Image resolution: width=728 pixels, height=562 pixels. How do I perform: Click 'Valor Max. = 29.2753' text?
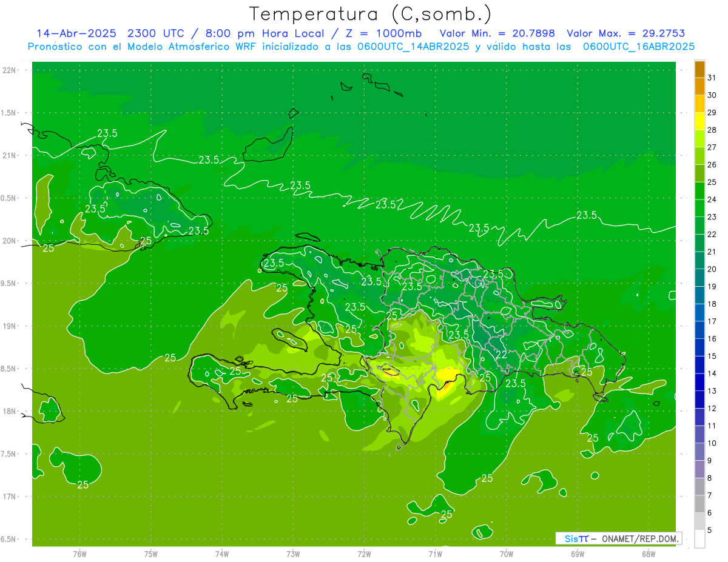(625, 33)
